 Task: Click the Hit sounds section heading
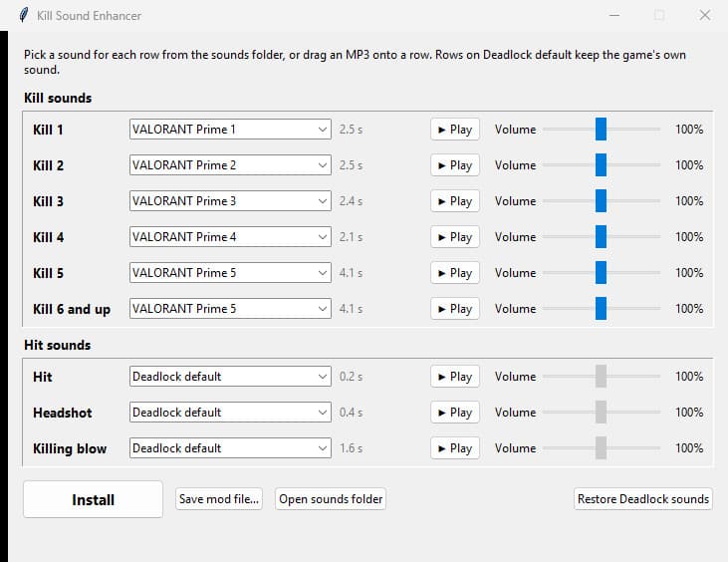pos(57,345)
